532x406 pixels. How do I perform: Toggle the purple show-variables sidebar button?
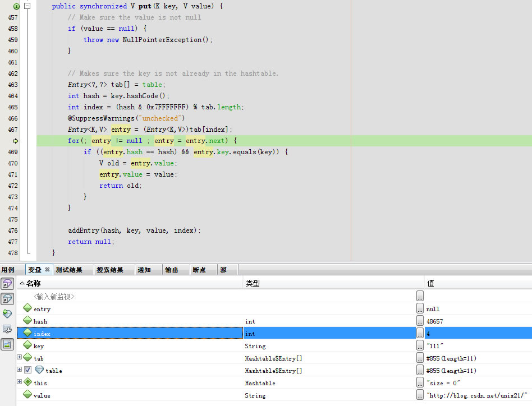(x=7, y=284)
